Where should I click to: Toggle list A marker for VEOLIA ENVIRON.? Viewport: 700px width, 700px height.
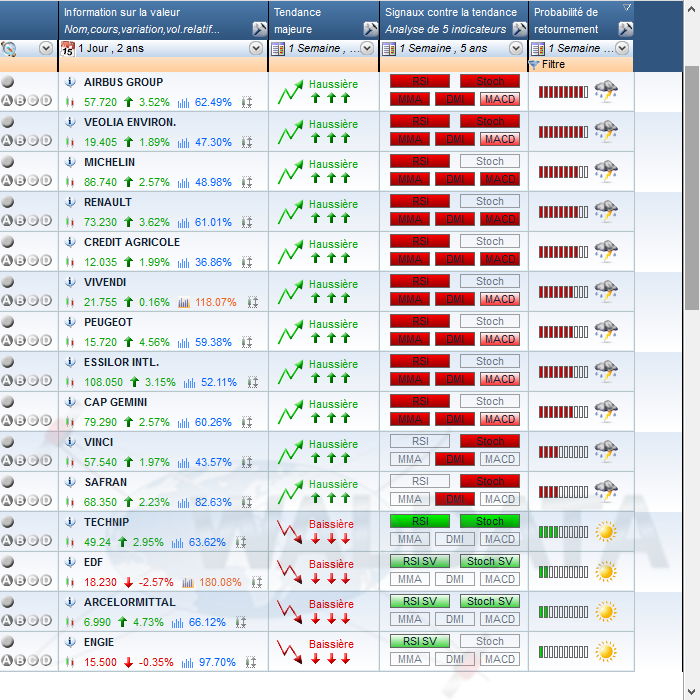click(x=7, y=141)
